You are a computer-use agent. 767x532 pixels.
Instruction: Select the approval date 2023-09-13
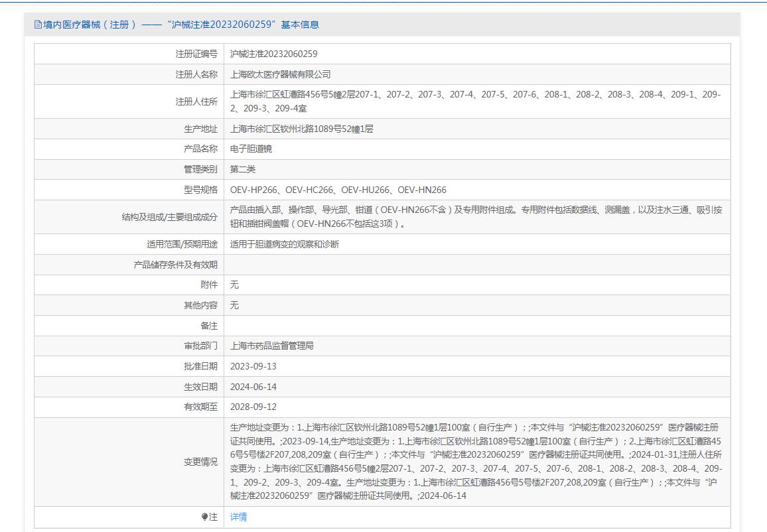click(253, 366)
